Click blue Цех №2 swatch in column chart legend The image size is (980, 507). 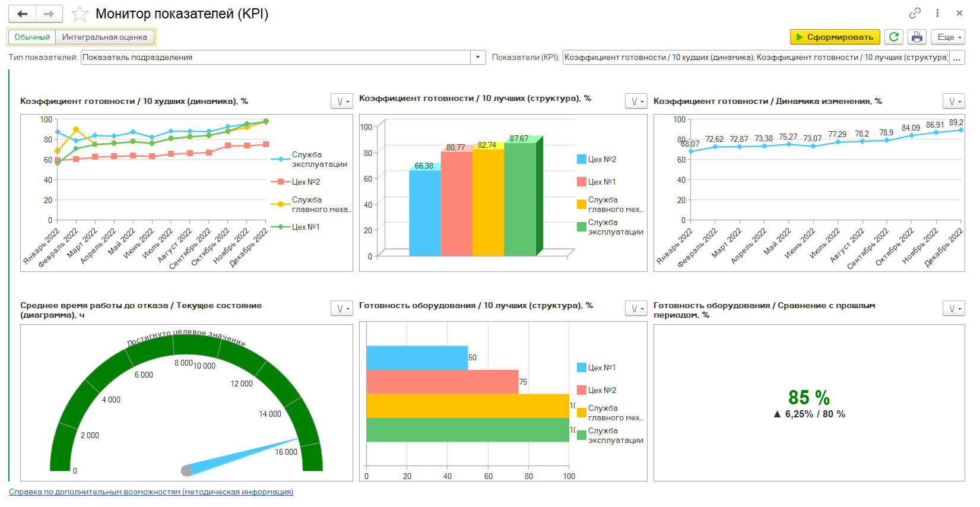coord(582,159)
